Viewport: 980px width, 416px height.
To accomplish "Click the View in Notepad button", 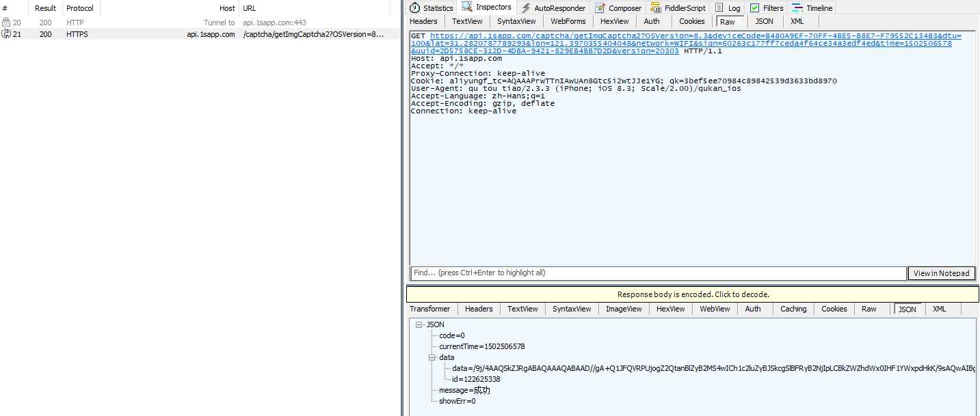I will [x=941, y=273].
